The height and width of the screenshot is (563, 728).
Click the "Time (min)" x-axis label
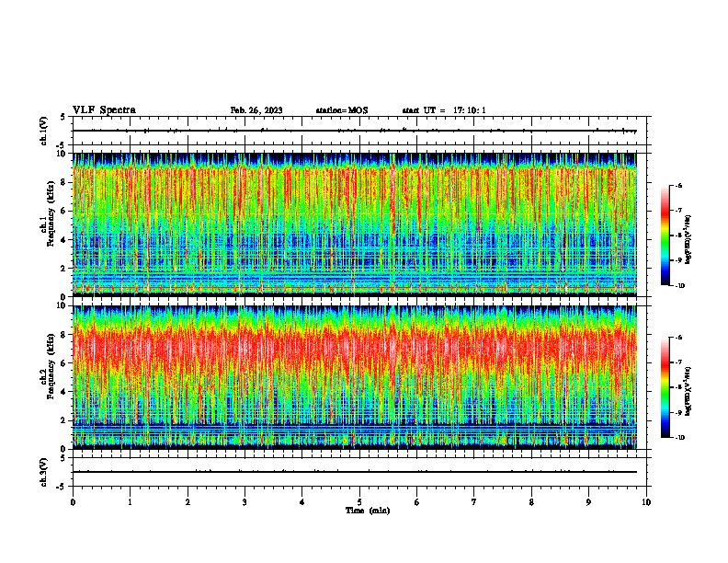click(x=368, y=511)
